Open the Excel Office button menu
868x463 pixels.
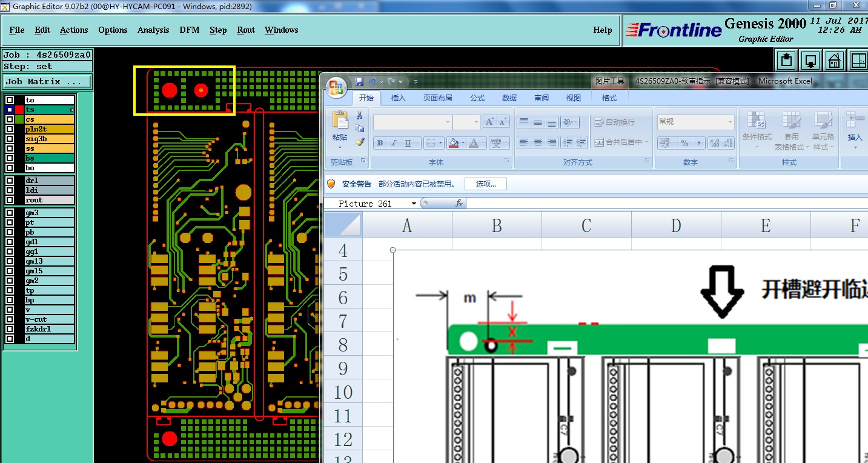tap(337, 87)
